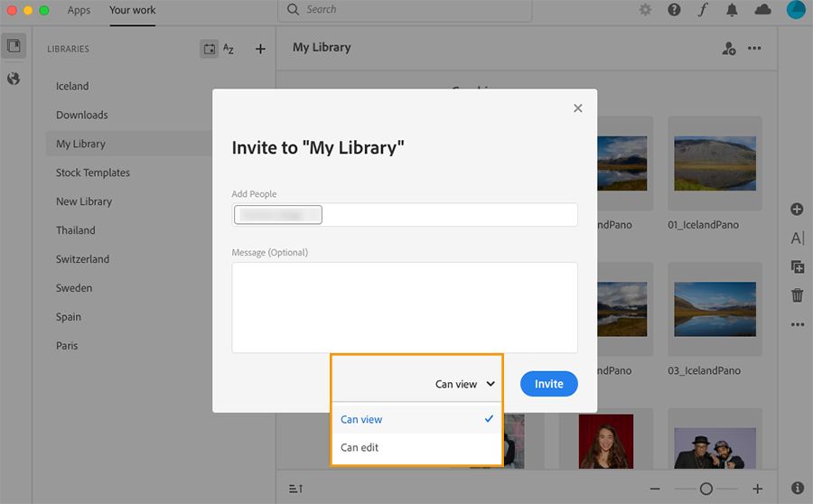Image resolution: width=813 pixels, height=504 pixels.
Task: Create a new library with plus icon
Action: coord(260,49)
